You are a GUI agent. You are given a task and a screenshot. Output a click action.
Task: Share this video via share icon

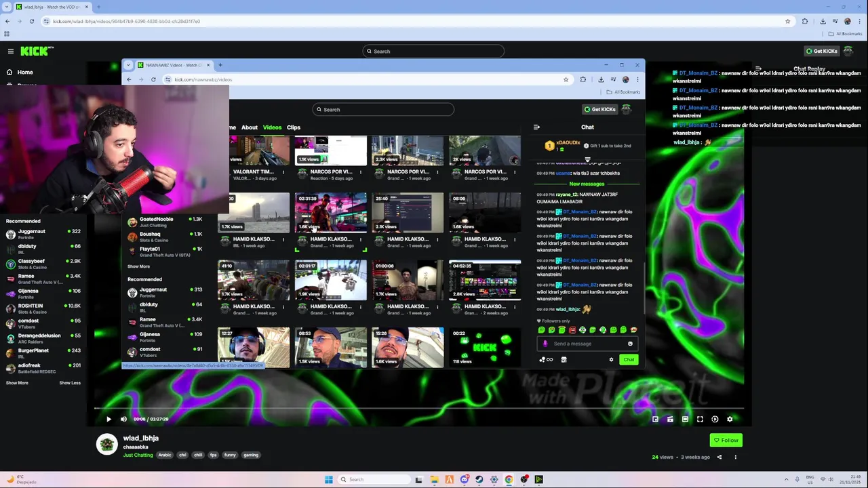[x=719, y=457]
